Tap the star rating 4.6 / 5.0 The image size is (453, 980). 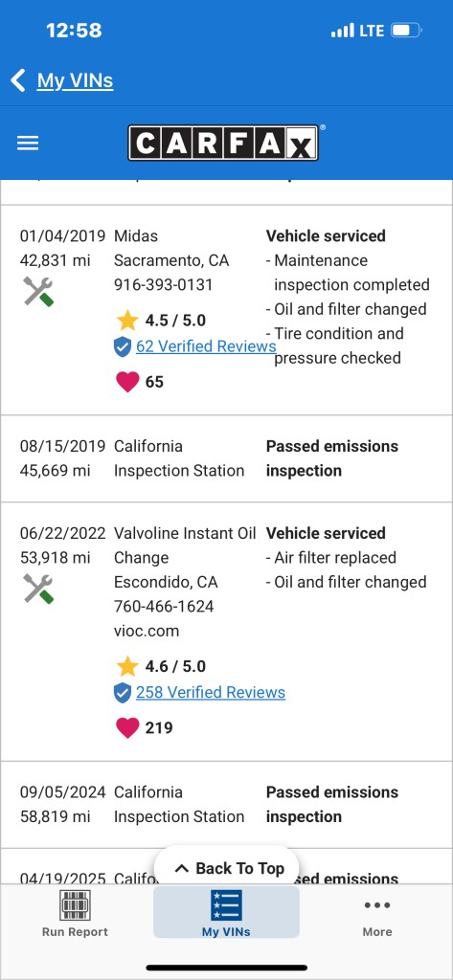pos(162,667)
